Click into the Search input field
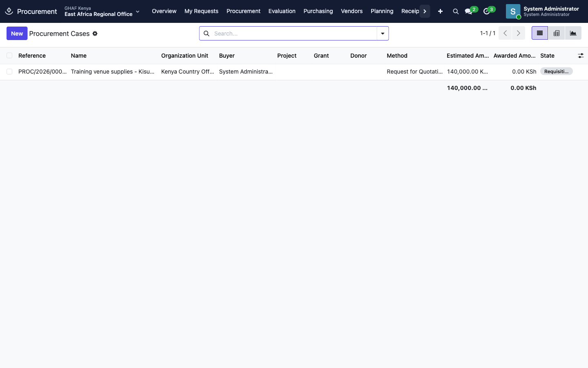Screen dimensions: 588x368 (294, 34)
